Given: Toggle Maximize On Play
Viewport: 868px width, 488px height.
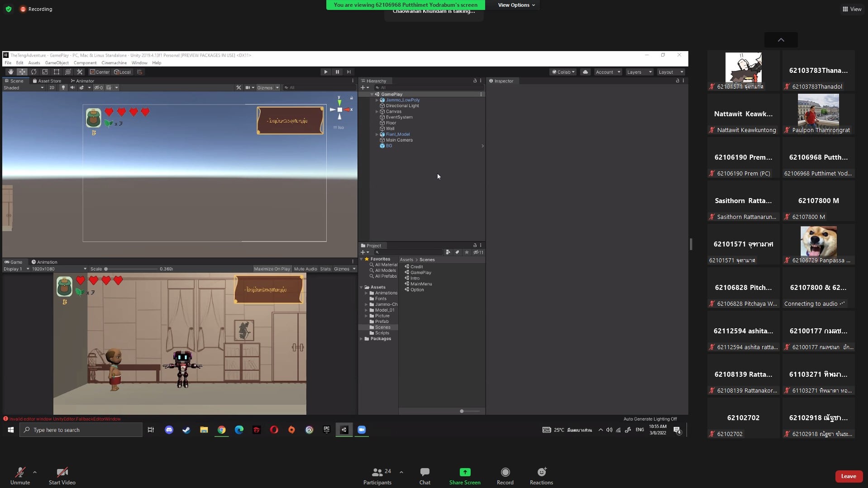Looking at the screenshot, I should (272, 269).
